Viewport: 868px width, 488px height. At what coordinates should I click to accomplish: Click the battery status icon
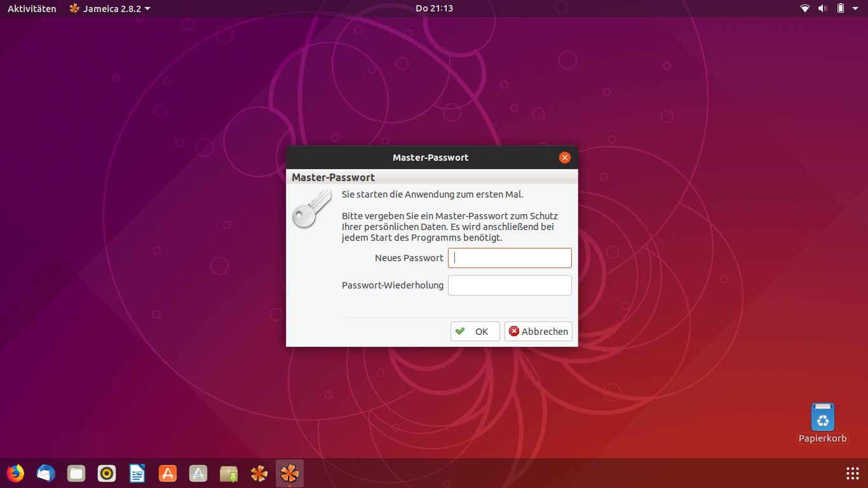(841, 9)
